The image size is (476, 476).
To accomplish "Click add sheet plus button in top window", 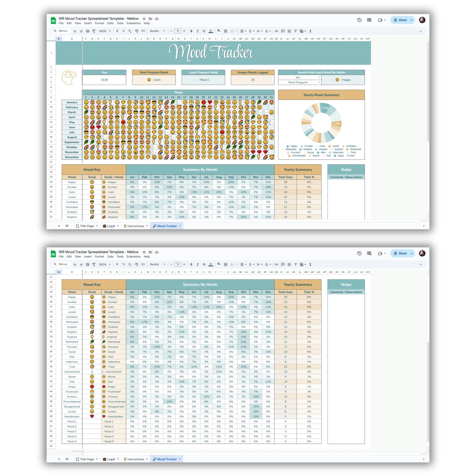I will pyautogui.click(x=59, y=226).
